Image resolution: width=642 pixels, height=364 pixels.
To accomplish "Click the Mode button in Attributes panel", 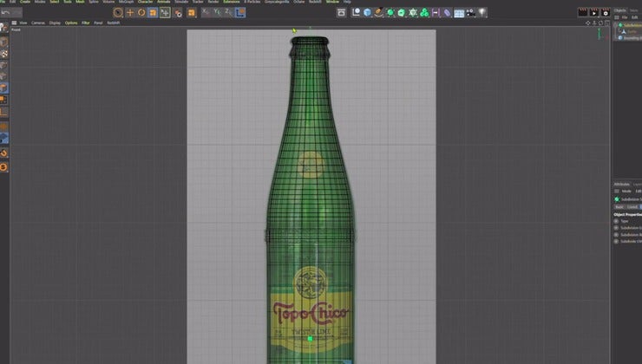I will (624, 191).
